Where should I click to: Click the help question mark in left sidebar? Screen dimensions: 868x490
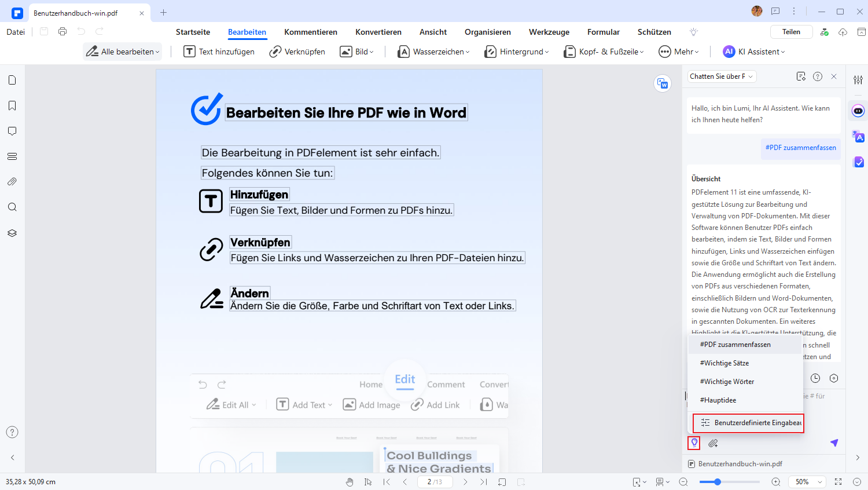point(12,432)
